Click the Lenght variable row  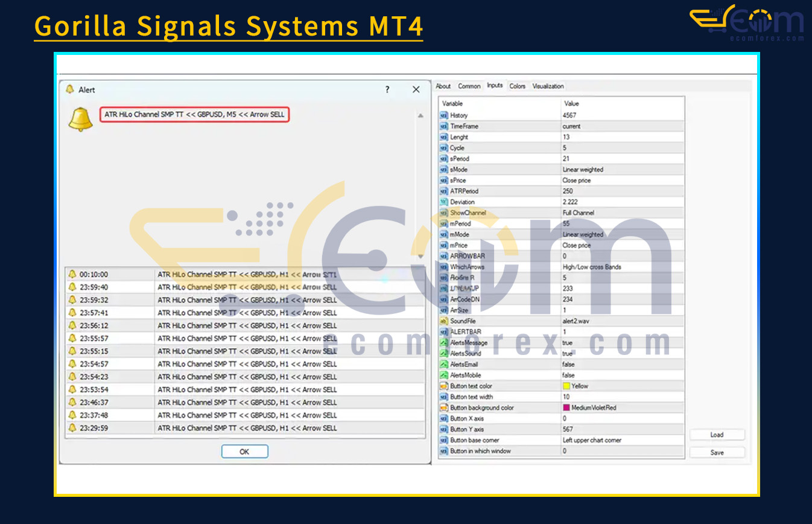tap(561, 137)
